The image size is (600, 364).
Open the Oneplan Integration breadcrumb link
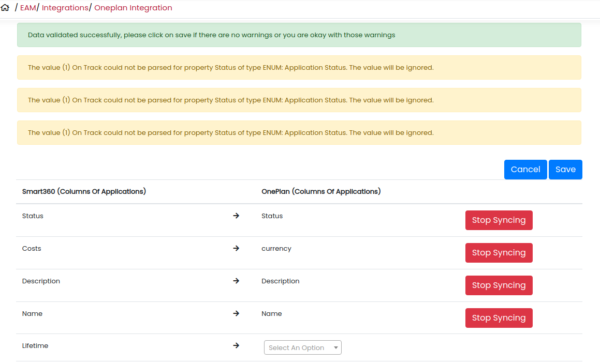point(133,8)
